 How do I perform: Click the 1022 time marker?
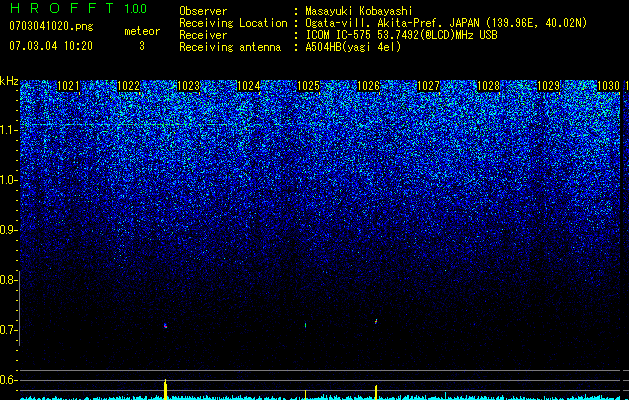tap(128, 86)
